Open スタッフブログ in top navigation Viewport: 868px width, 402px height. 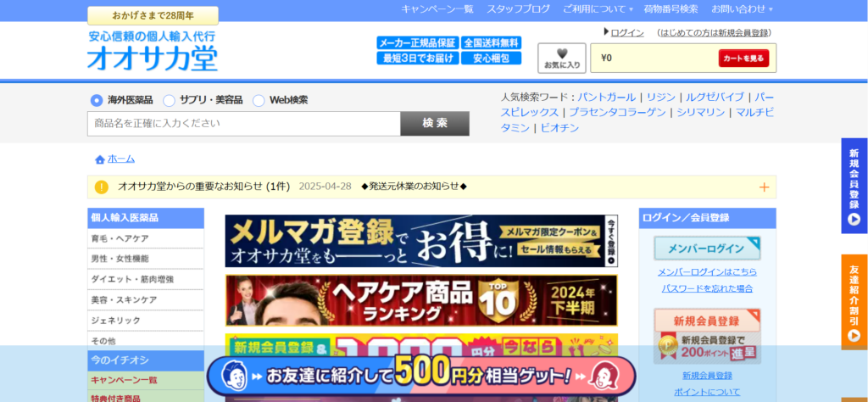[518, 8]
